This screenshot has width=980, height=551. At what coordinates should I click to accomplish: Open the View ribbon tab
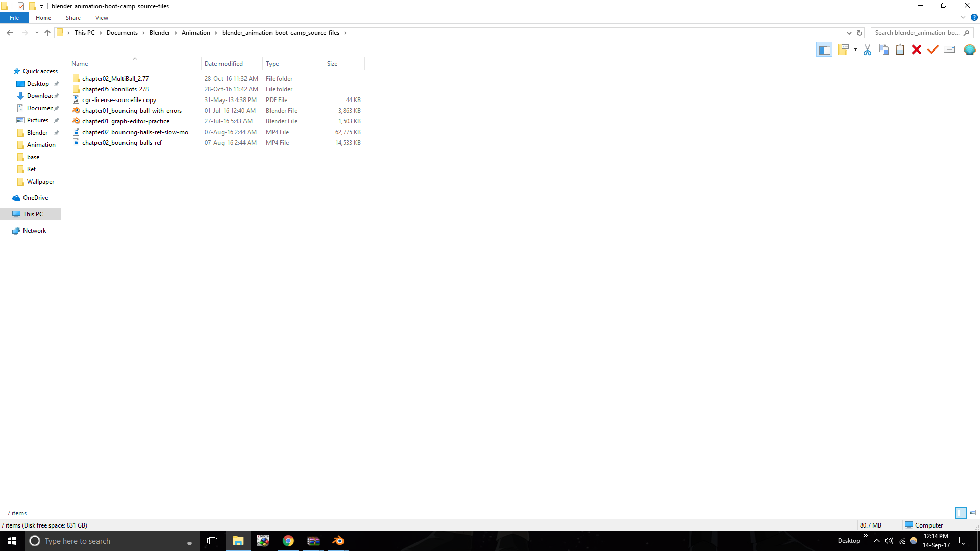[x=102, y=18]
